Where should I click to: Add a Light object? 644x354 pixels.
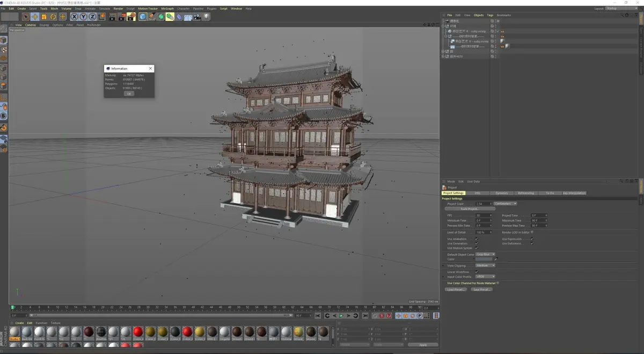click(x=206, y=17)
